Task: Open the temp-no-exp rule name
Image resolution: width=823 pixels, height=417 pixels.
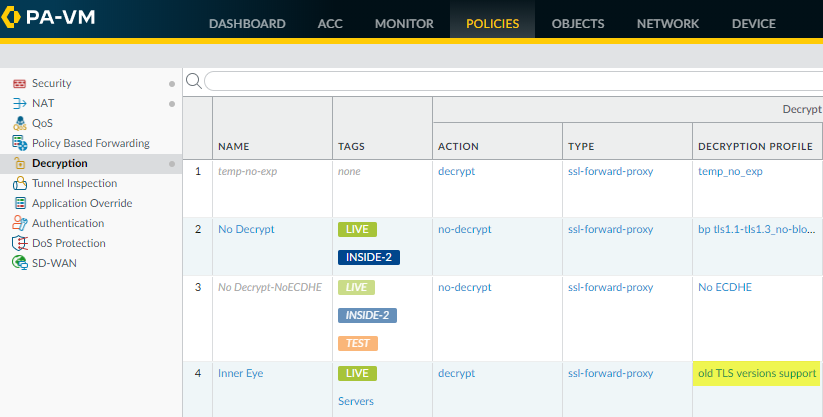Action: coord(247,171)
